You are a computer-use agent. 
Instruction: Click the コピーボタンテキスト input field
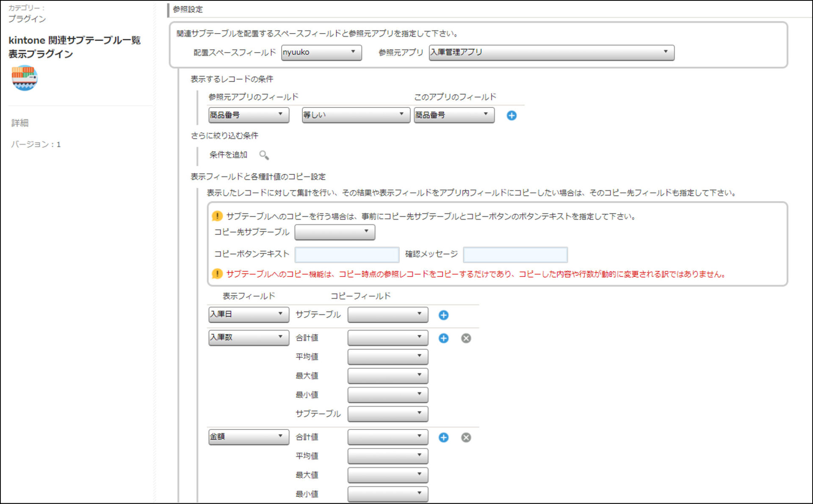point(347,255)
